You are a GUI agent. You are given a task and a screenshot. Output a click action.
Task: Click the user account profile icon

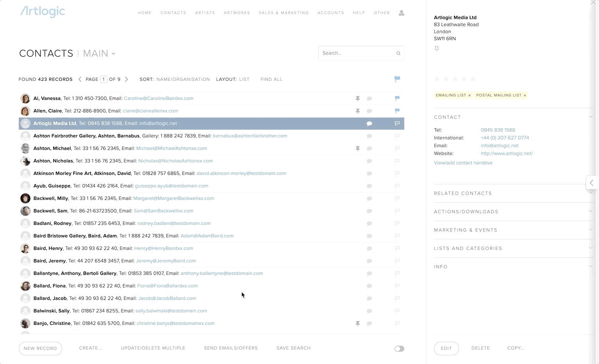(x=401, y=13)
